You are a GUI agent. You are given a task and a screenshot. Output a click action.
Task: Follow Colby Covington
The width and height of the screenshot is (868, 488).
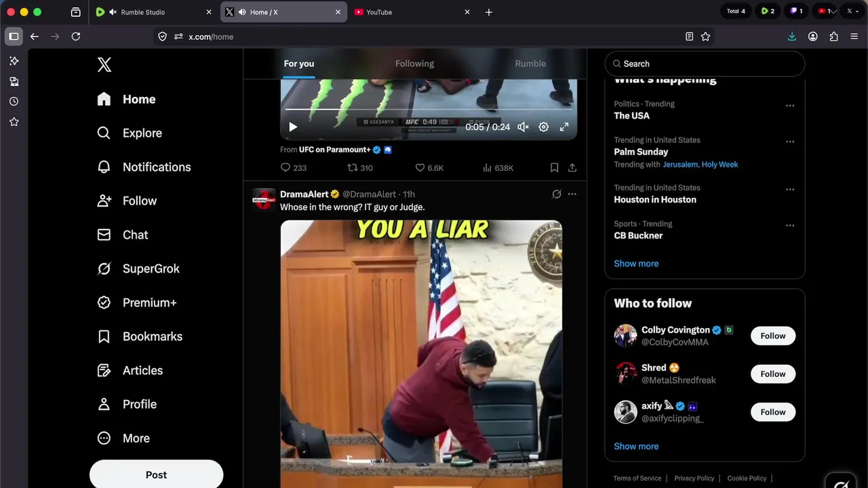coord(773,335)
